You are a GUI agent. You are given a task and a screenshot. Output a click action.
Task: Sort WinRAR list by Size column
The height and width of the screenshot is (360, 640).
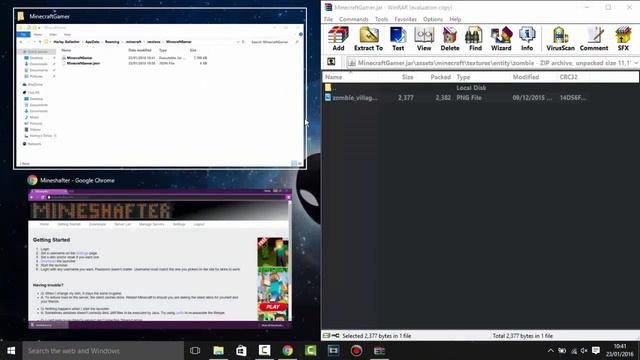[407, 77]
